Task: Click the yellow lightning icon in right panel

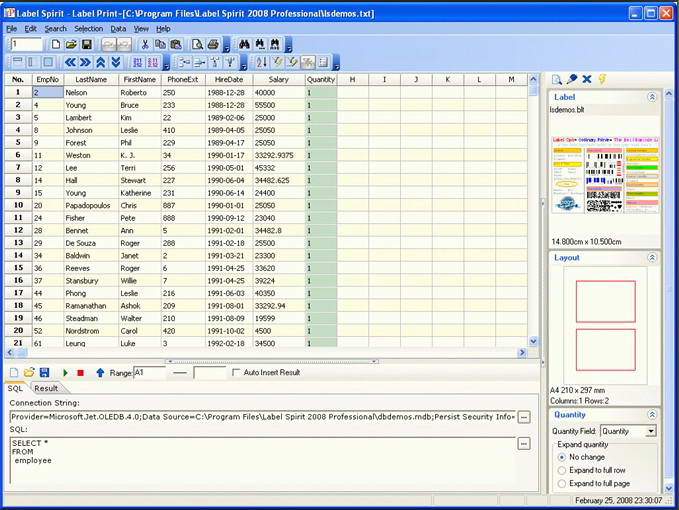Action: click(602, 79)
